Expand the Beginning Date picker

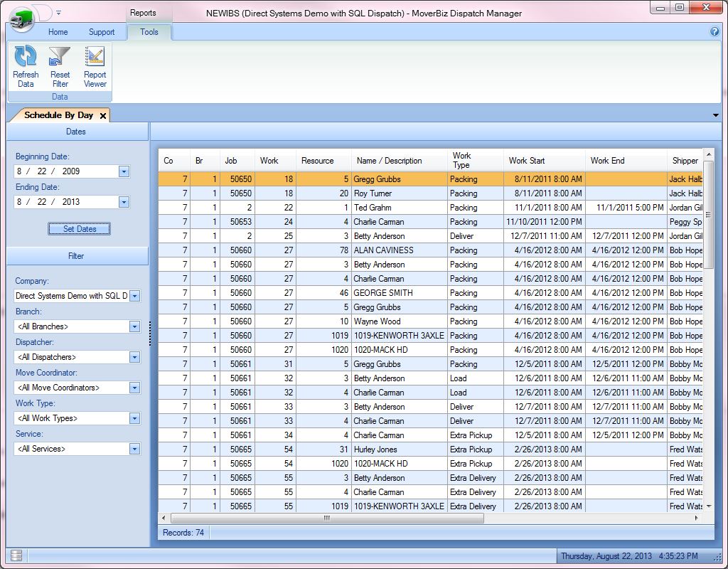tap(124, 171)
